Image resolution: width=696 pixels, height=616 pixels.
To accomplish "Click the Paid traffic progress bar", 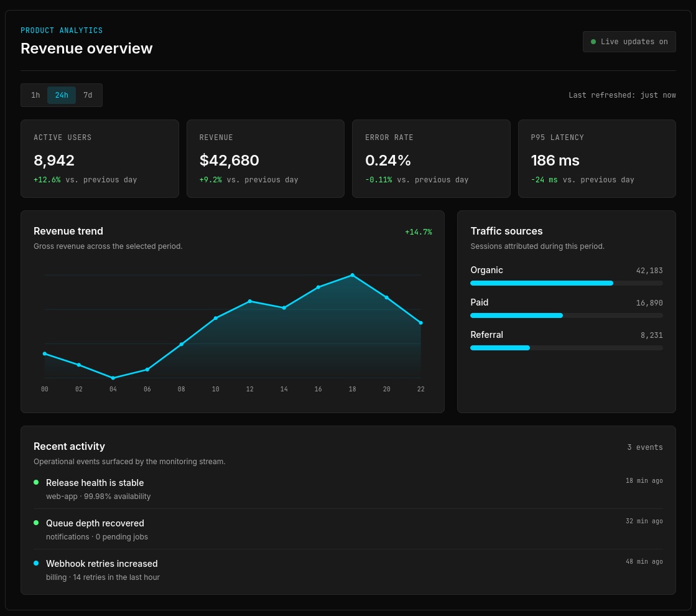I will [567, 315].
